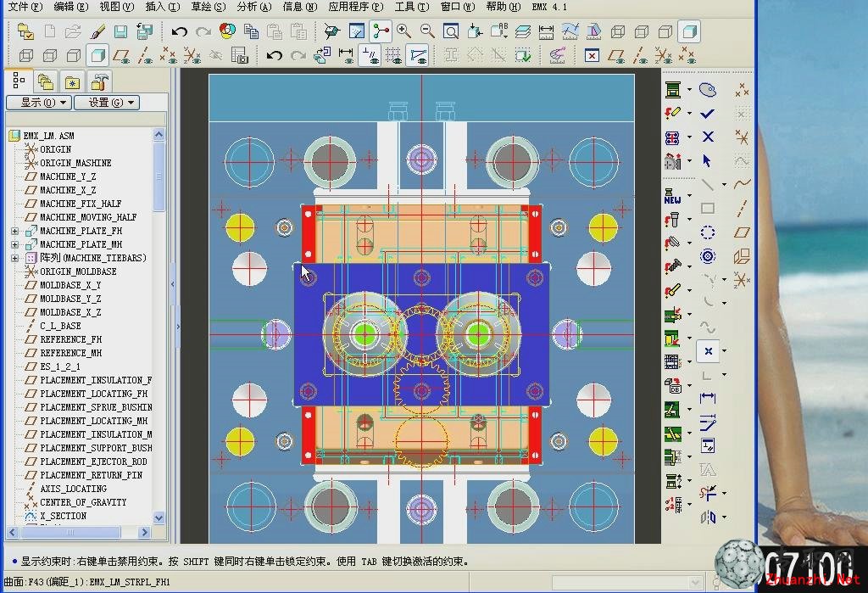Toggle sketcher grid display
Viewport: 868px width, 593px height.
coord(393,55)
